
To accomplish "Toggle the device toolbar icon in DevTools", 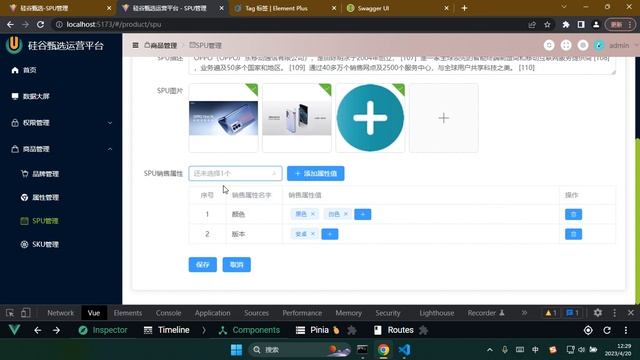I will pyautogui.click(x=25, y=313).
